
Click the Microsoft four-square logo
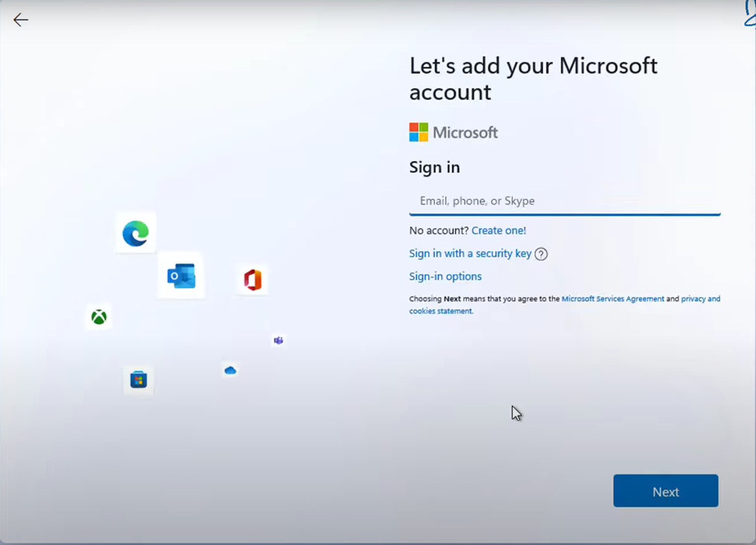[x=419, y=132]
